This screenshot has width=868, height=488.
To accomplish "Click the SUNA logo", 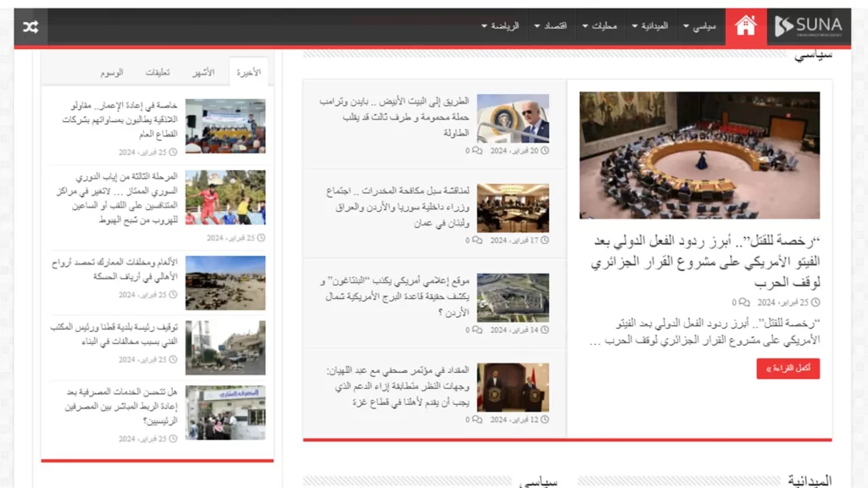I will [808, 26].
